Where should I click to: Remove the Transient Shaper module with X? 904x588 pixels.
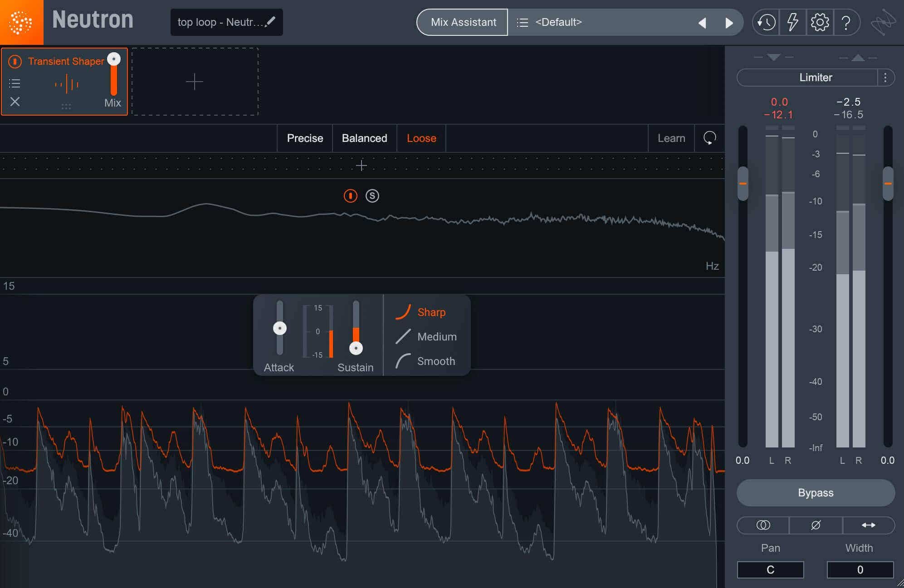click(x=15, y=102)
